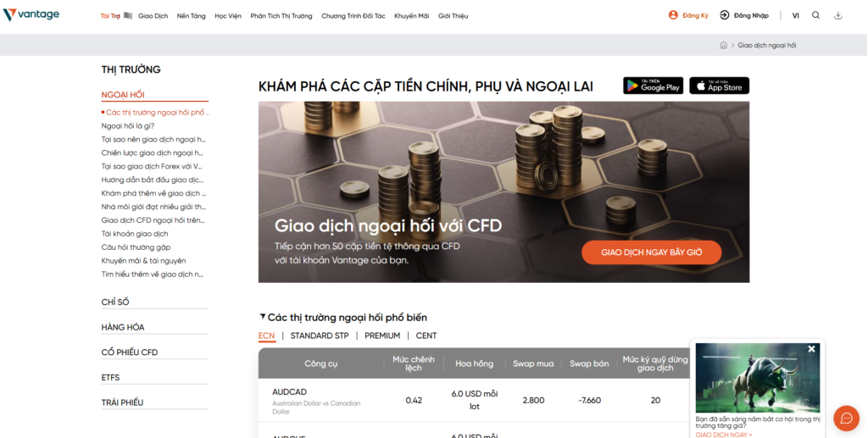The width and height of the screenshot is (868, 438).
Task: Open the live chat bubble icon
Action: click(x=847, y=419)
